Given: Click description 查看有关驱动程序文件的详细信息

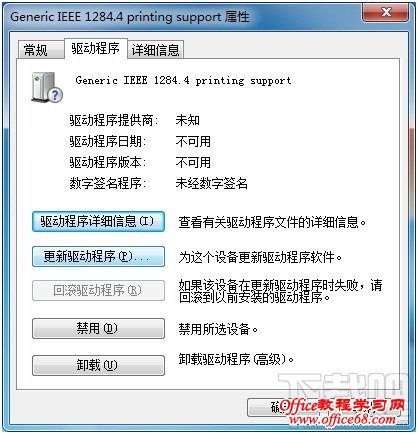Looking at the screenshot, I should pyautogui.click(x=272, y=222).
